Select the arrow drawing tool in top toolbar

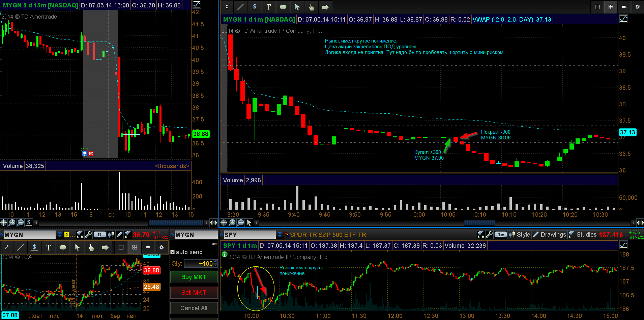point(325,7)
